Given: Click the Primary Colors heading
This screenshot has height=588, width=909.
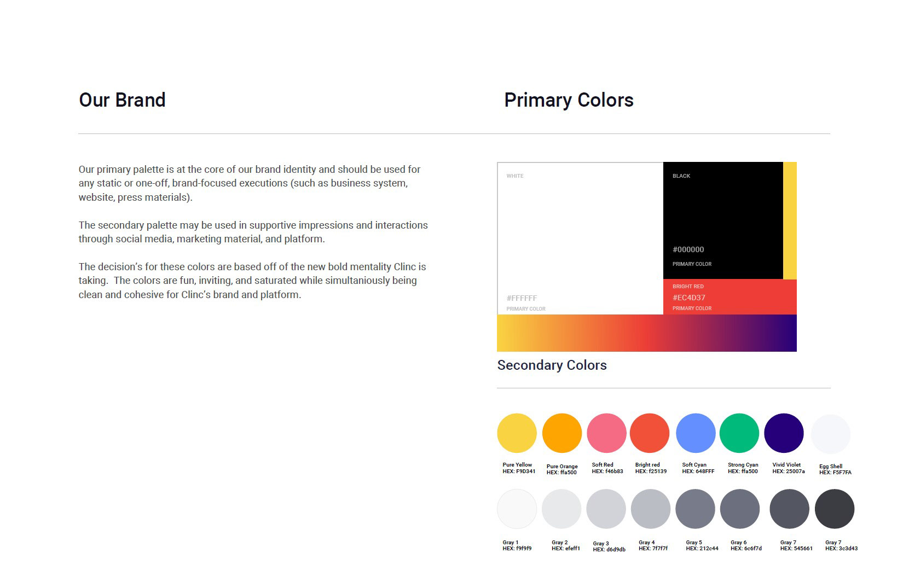Looking at the screenshot, I should click(569, 100).
